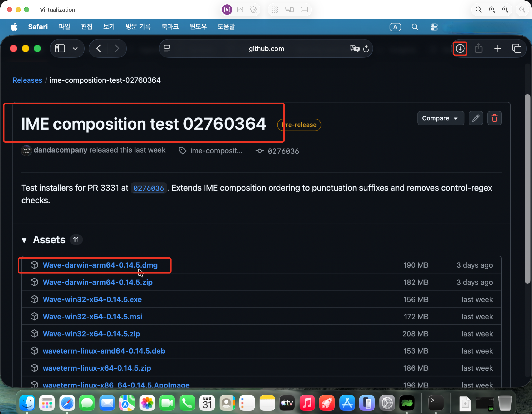Download Wave-darwin-arm64-0.14.5.zip
The height and width of the screenshot is (414, 532).
(98, 282)
